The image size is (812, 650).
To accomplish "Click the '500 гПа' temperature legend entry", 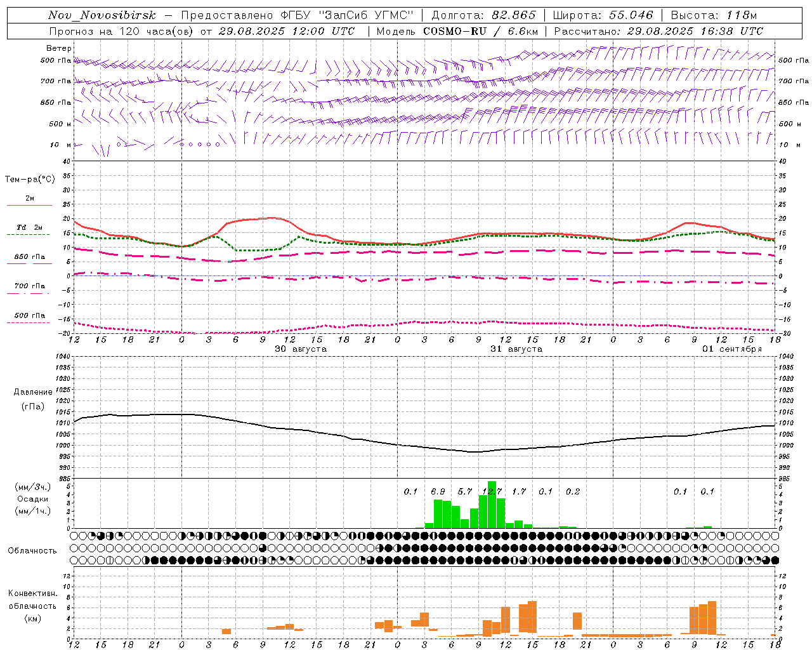I will click(30, 315).
